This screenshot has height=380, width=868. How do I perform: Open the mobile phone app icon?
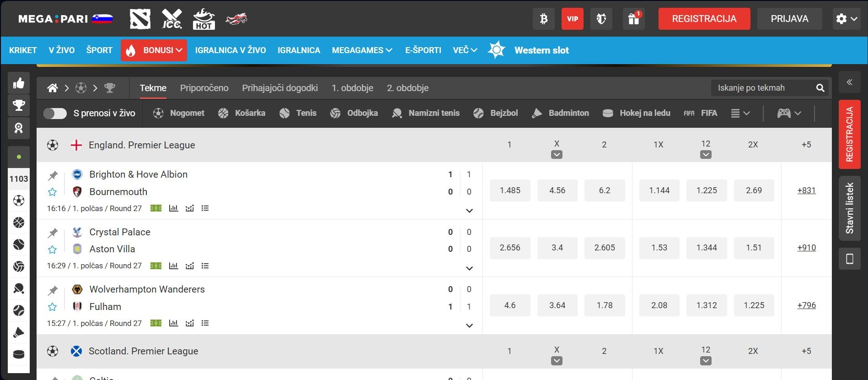click(x=849, y=259)
